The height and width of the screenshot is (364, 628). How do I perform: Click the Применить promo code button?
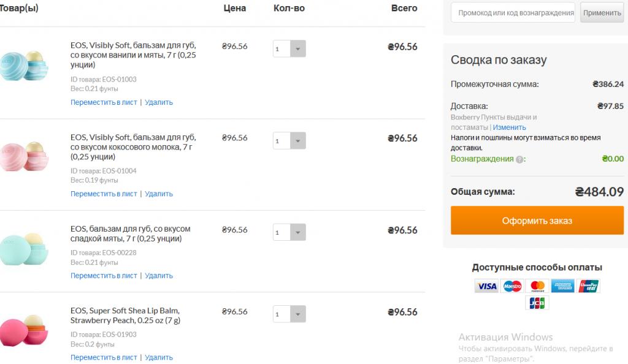[602, 13]
